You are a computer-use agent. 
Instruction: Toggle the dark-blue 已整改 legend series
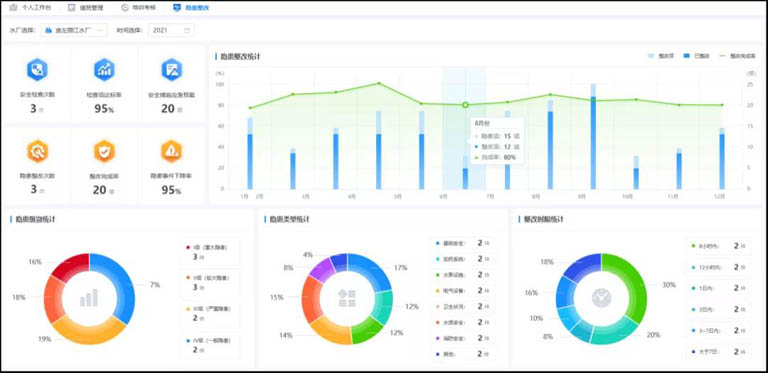tap(695, 56)
